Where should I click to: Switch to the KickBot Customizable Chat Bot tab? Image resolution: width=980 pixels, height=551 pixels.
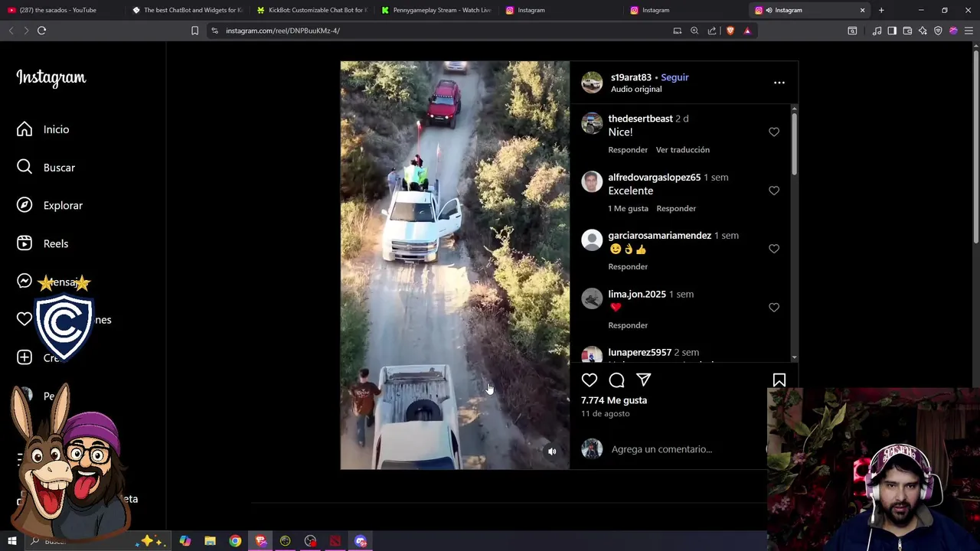[312, 10]
